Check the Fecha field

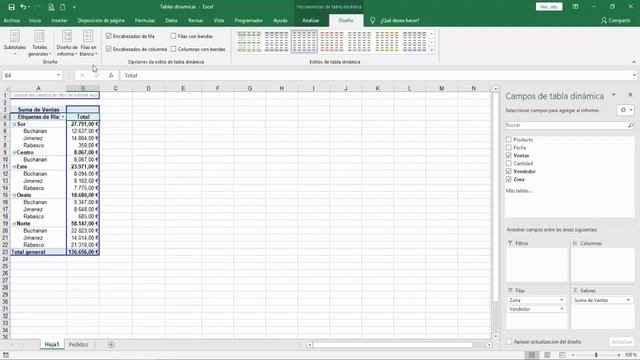pos(509,147)
